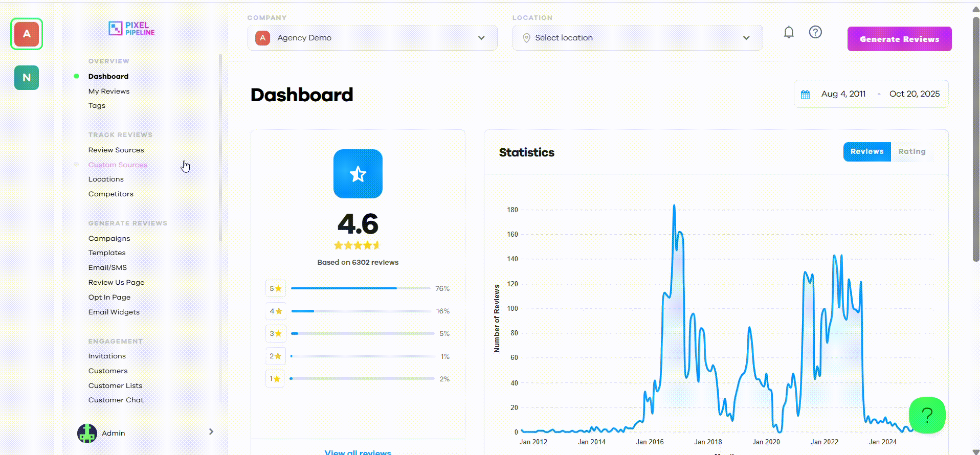
Task: Filter by 5 star rating row
Action: point(358,288)
